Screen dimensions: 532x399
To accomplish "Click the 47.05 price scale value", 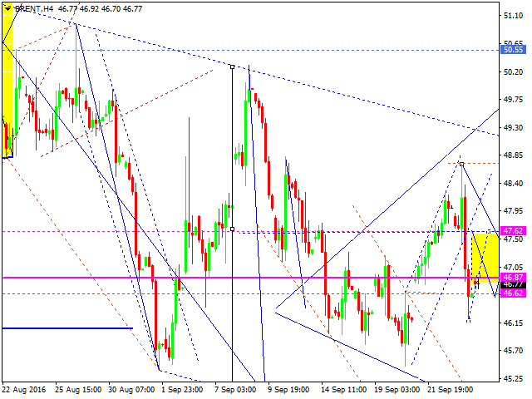I will coord(513,267).
